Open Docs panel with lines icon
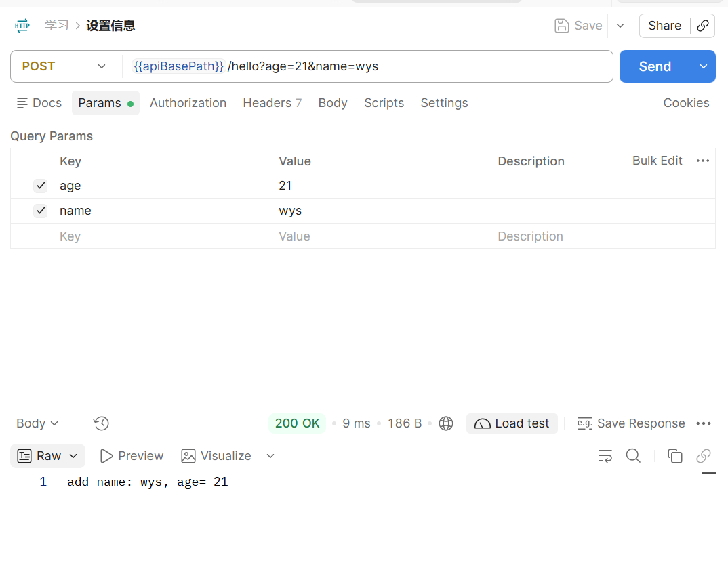 (39, 103)
